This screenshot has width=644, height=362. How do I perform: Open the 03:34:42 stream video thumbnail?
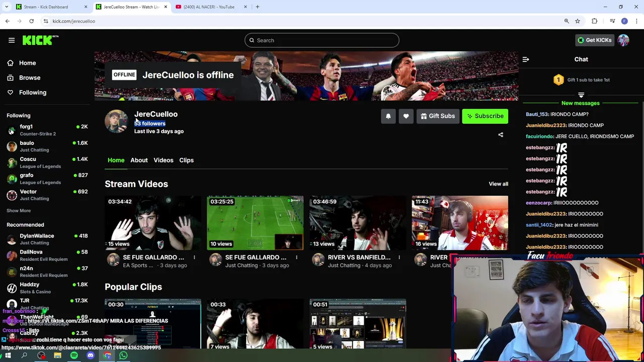(x=153, y=223)
